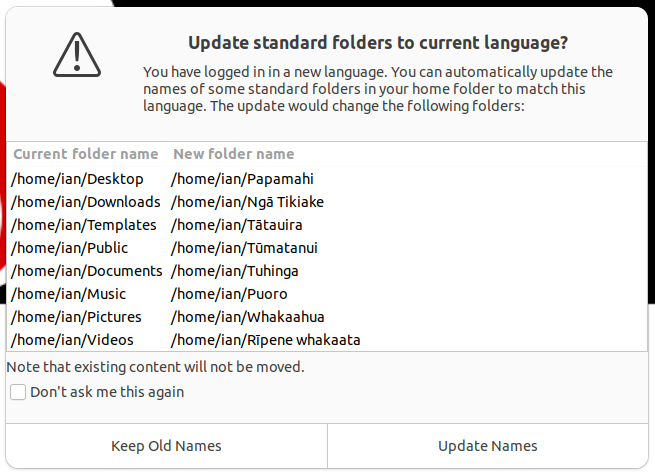The height and width of the screenshot is (476, 655).
Task: Click the /home/ian/Papamahi new folder entry
Action: click(x=243, y=179)
